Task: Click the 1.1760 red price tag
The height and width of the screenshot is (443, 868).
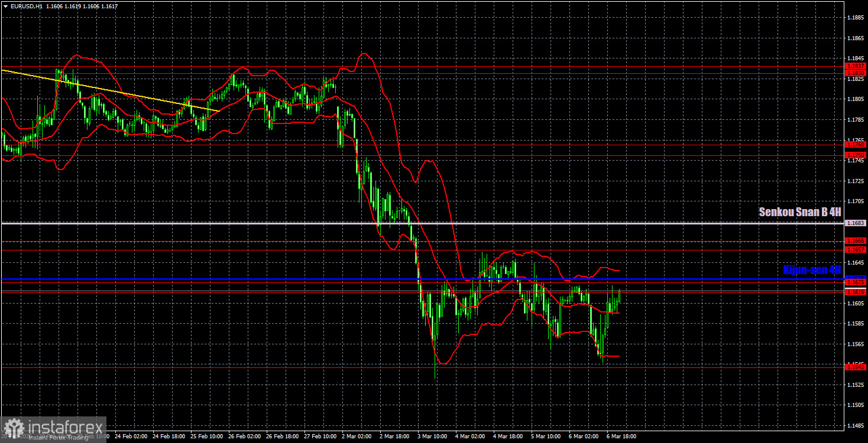Action: click(x=856, y=144)
